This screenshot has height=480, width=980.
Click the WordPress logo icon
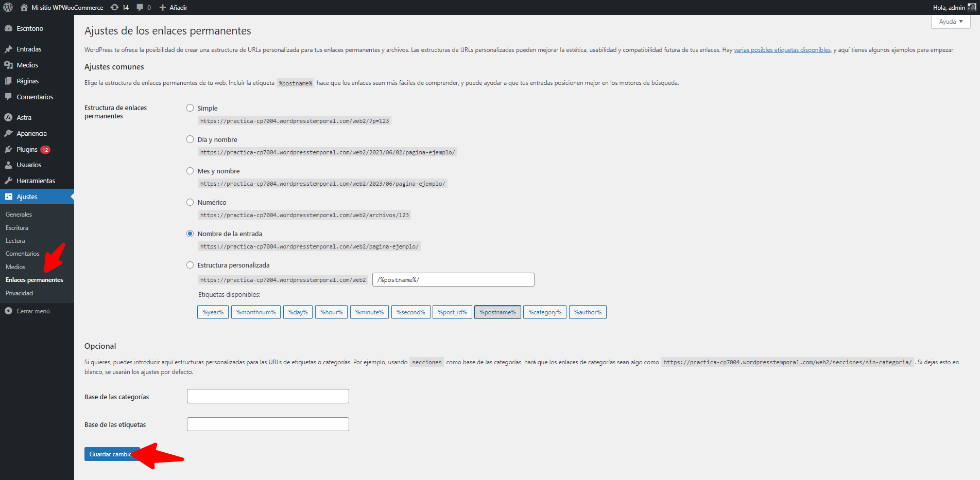8,7
